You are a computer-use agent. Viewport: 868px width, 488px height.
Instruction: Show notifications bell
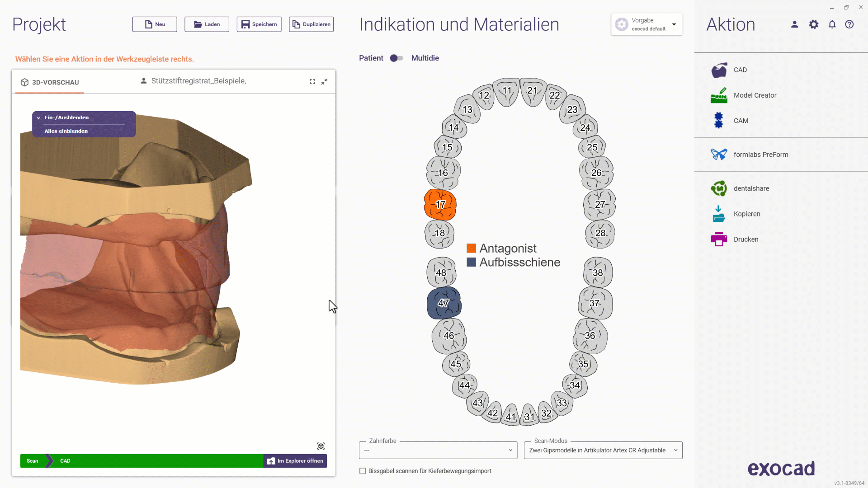(832, 24)
